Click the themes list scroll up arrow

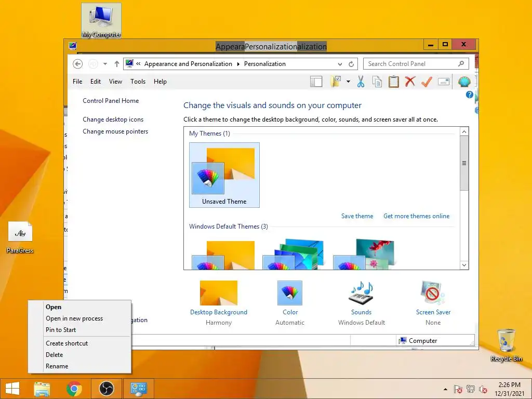coord(464,131)
